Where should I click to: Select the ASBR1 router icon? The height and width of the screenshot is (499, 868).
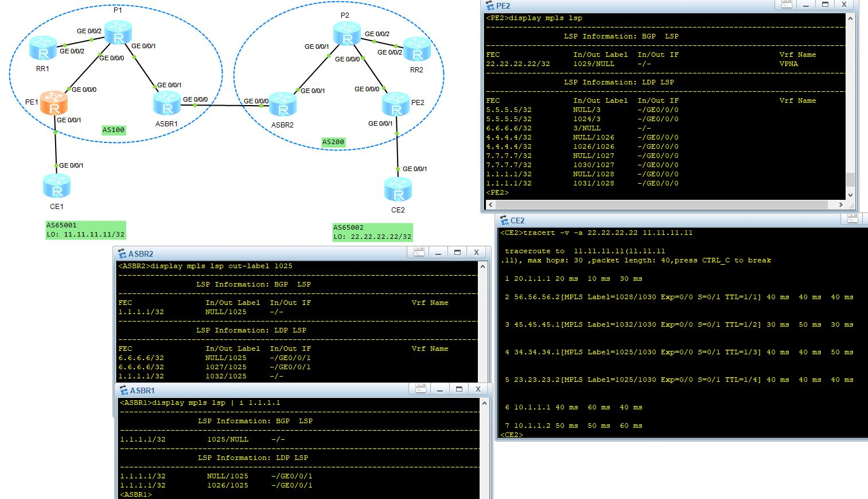point(168,102)
